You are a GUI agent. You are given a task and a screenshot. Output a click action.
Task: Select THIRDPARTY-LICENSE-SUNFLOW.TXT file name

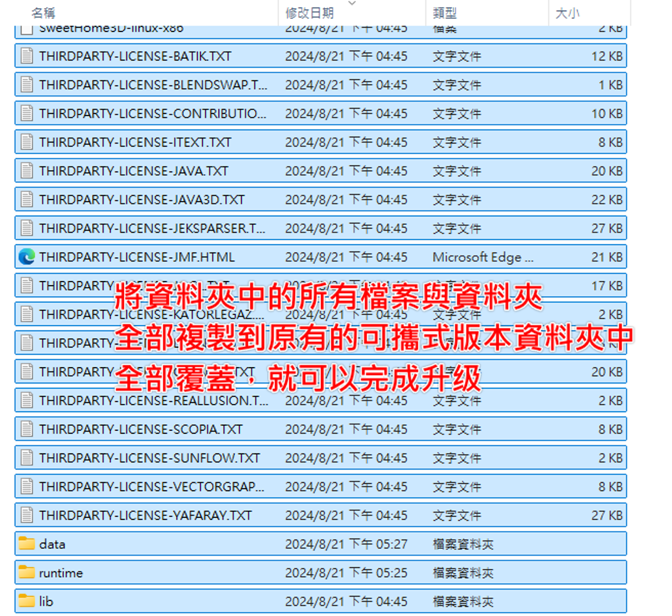pyautogui.click(x=150, y=458)
